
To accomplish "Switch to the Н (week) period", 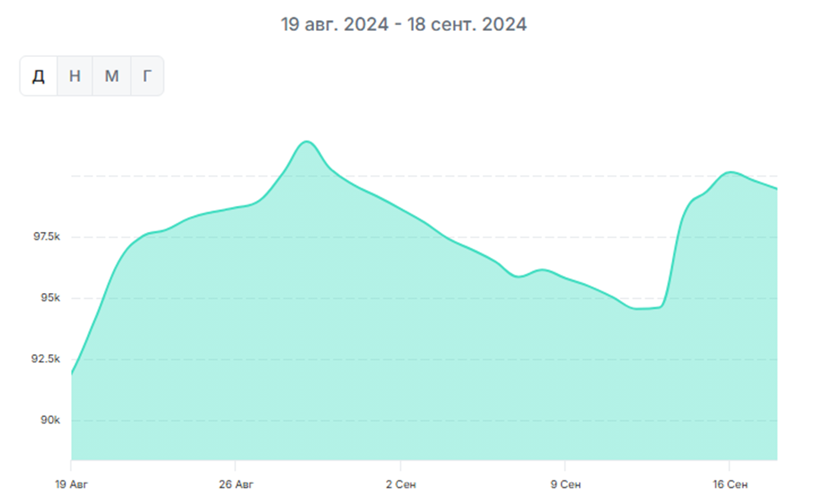I will [75, 76].
